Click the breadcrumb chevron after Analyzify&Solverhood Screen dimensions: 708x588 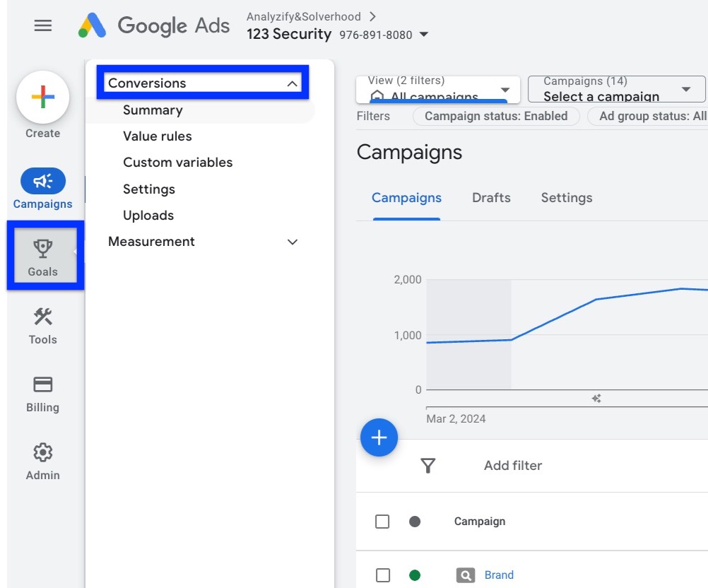[372, 17]
